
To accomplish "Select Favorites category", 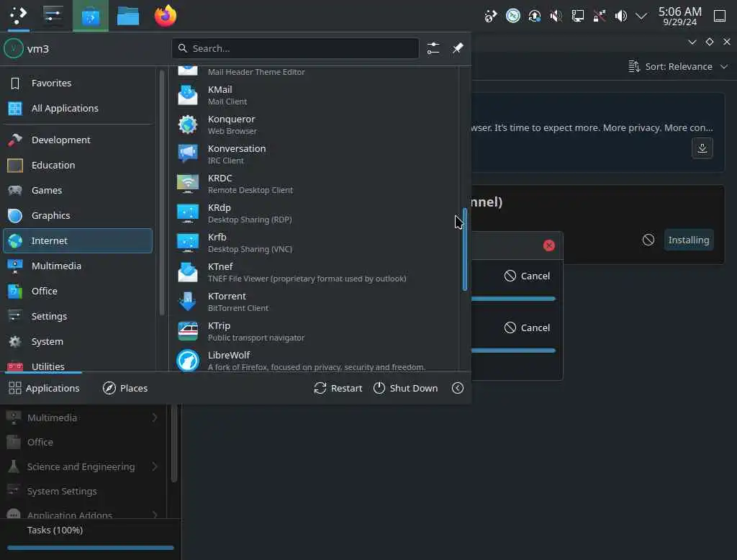I will (x=78, y=83).
